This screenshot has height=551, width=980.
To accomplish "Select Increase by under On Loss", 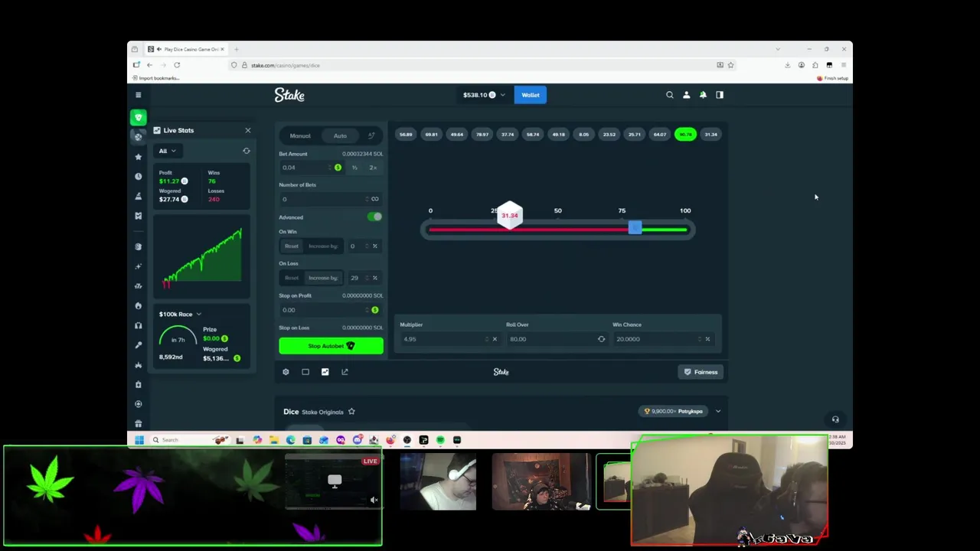I will click(x=322, y=278).
